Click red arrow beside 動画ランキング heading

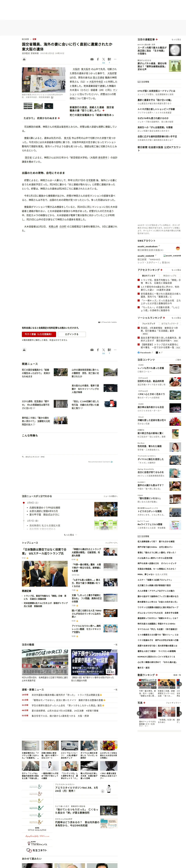pos(157,675)
